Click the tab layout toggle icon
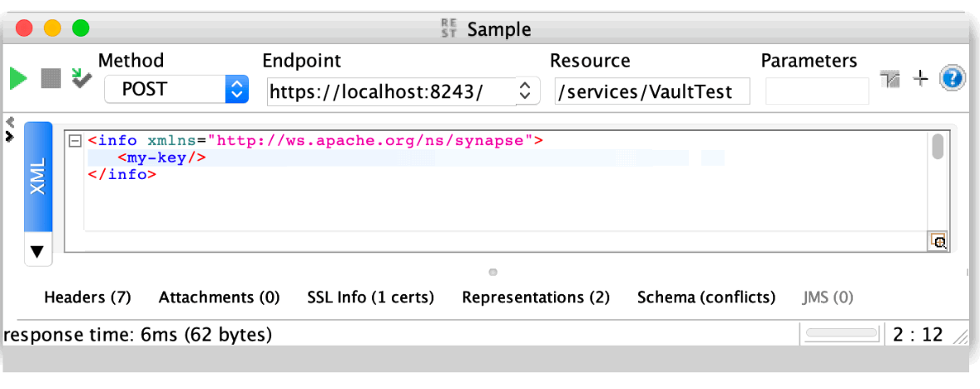Screen dimensions: 980x389 [891, 80]
